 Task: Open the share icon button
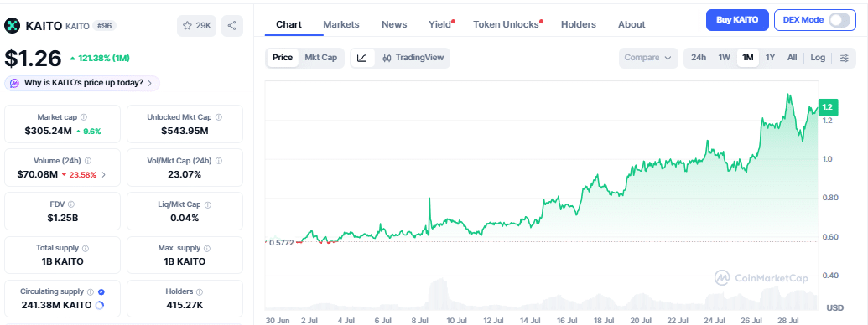[232, 26]
